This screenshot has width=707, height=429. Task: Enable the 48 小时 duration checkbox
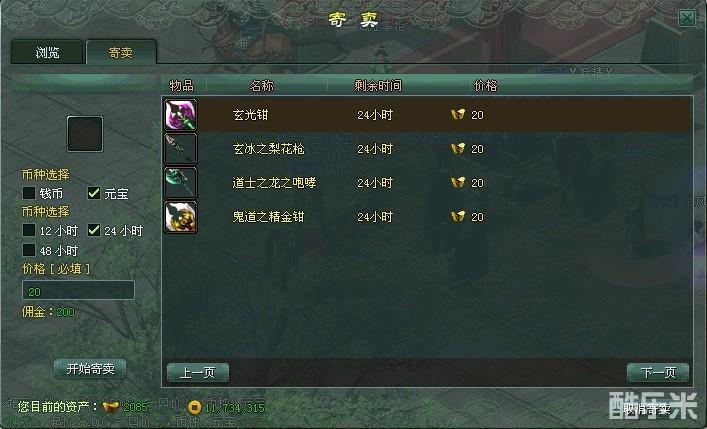pos(29,250)
